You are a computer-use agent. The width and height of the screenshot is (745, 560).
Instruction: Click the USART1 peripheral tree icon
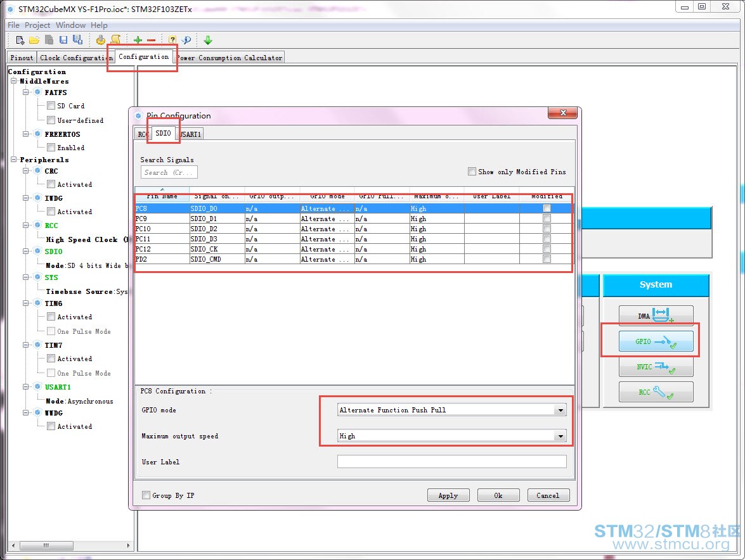38,387
